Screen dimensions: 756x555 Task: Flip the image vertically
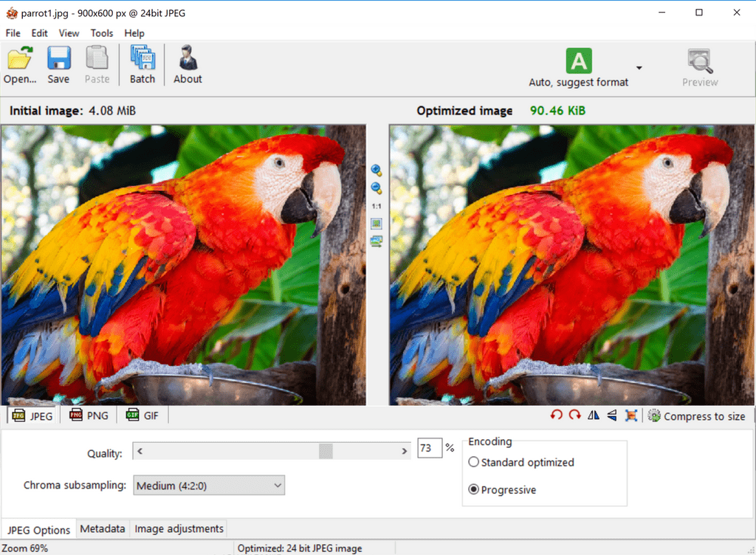(611, 416)
